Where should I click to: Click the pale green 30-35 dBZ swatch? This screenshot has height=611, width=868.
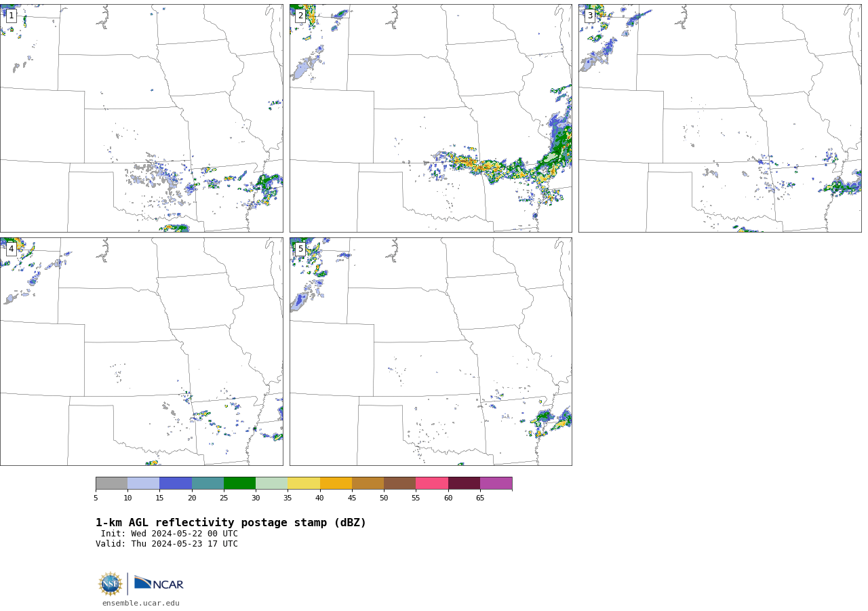pyautogui.click(x=271, y=483)
